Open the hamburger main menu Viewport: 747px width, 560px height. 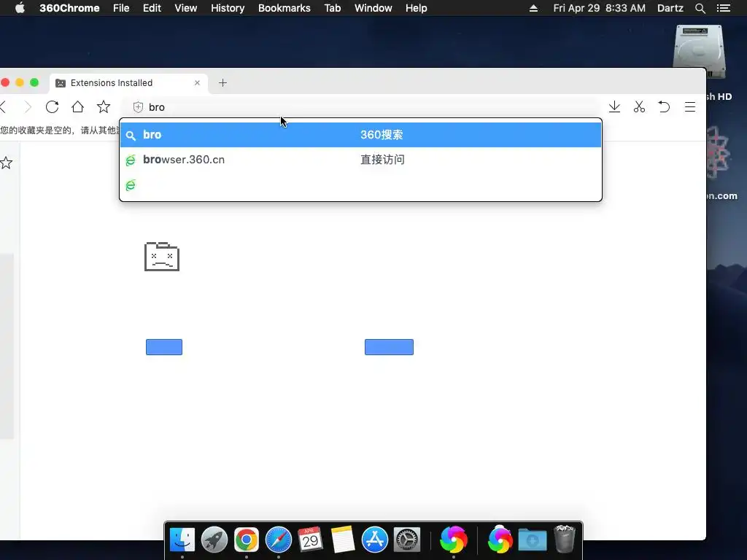click(x=690, y=106)
